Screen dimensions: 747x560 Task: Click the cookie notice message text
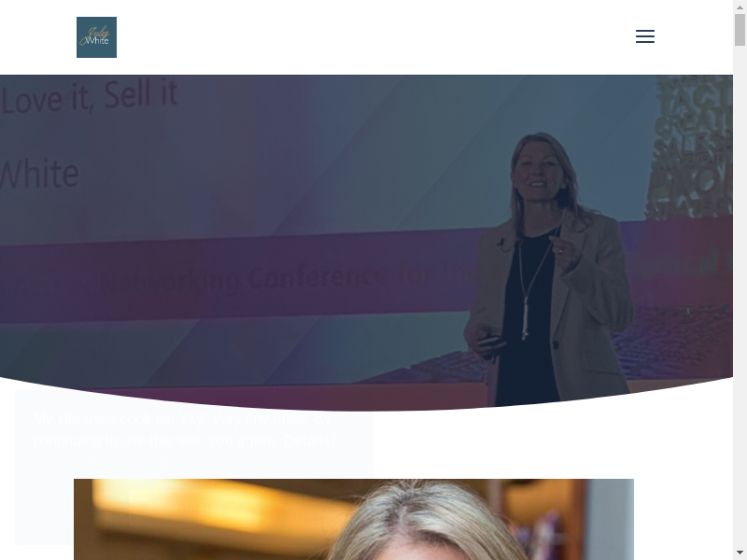tap(185, 429)
